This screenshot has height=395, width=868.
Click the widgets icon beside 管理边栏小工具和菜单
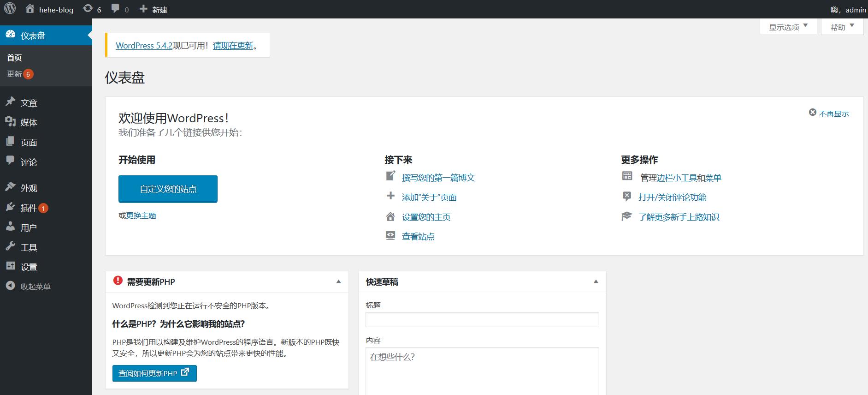pos(627,176)
